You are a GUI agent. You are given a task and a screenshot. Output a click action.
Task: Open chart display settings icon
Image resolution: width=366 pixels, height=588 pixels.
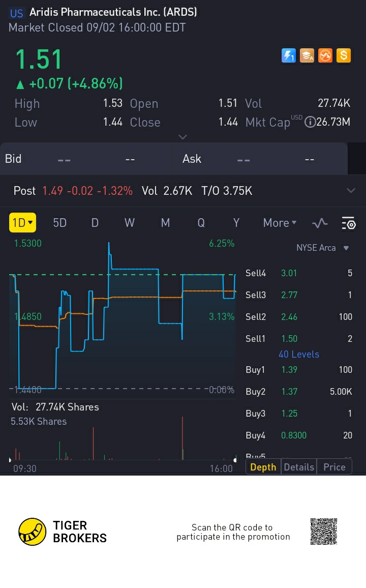tap(348, 223)
